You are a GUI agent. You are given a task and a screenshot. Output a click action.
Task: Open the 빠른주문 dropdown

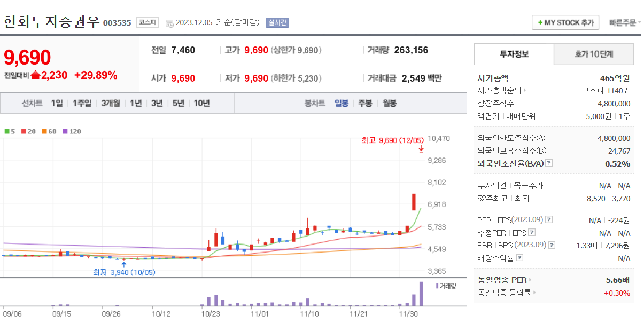(625, 22)
